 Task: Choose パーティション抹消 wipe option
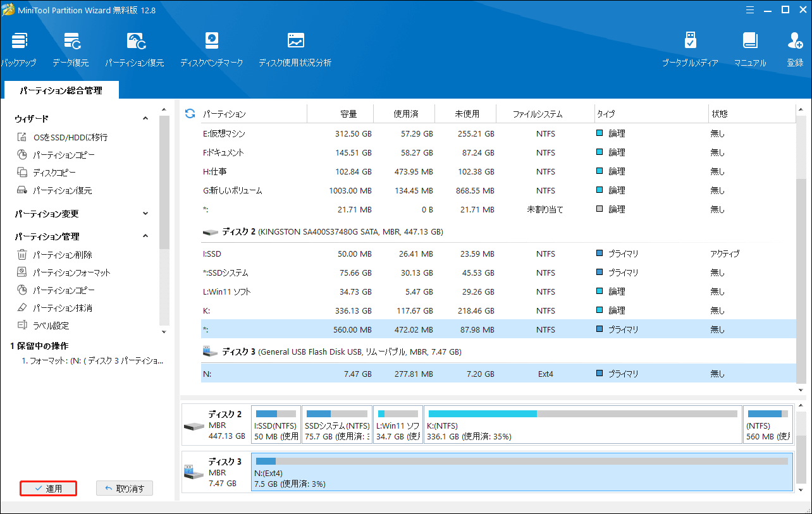[x=54, y=308]
